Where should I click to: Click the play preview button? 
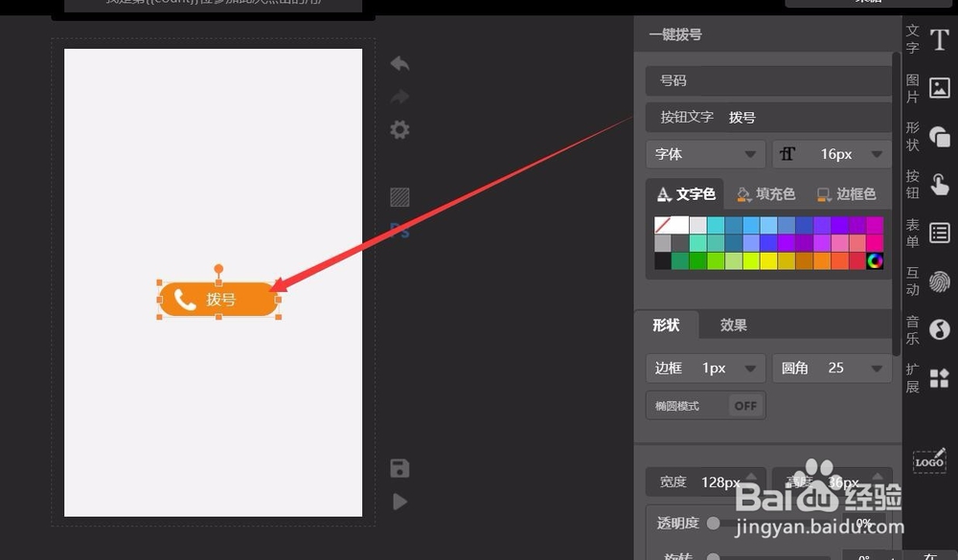coord(399,502)
